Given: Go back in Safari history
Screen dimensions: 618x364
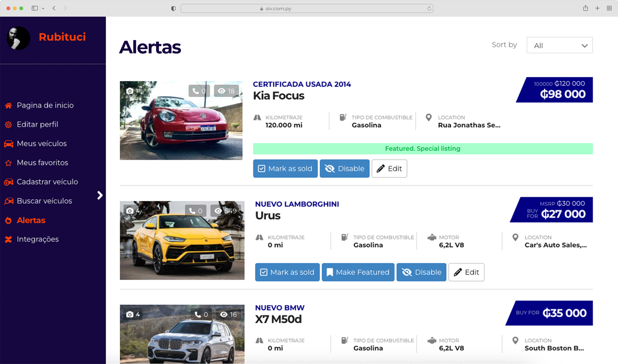Looking at the screenshot, I should point(54,8).
